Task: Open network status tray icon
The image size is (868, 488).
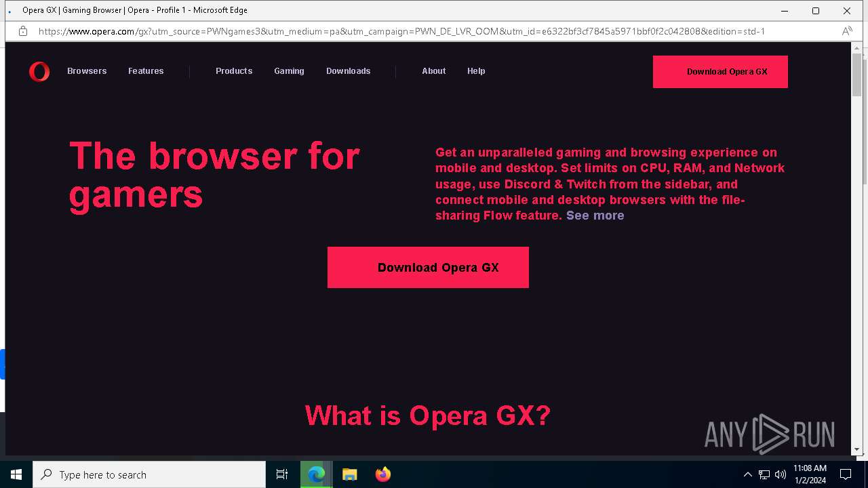Action: pyautogui.click(x=764, y=474)
